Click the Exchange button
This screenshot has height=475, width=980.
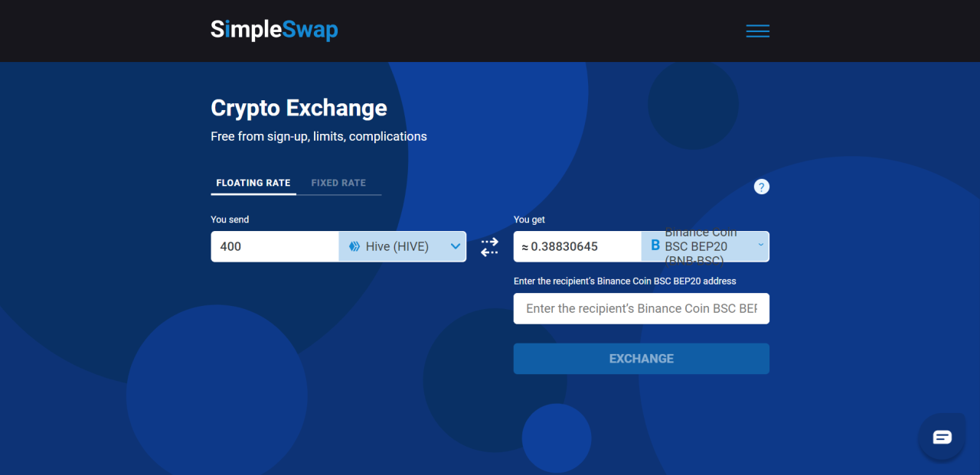642,359
